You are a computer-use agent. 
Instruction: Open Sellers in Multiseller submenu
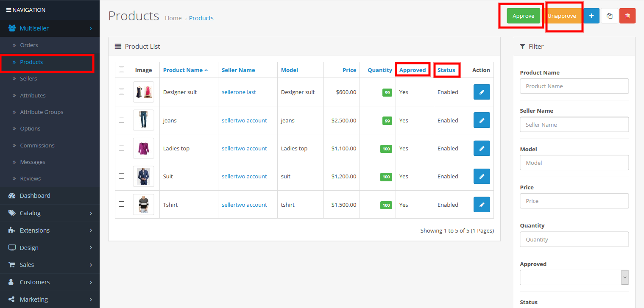[28, 78]
